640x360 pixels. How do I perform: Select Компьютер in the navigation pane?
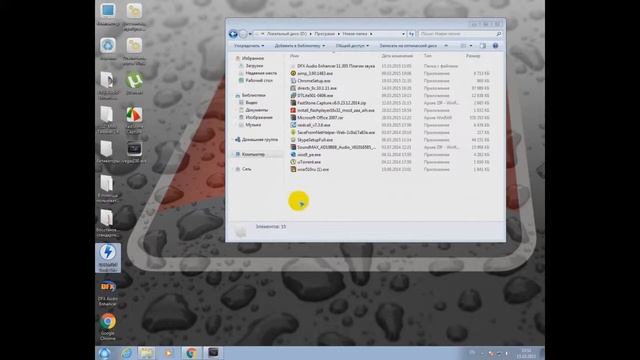pos(253,154)
